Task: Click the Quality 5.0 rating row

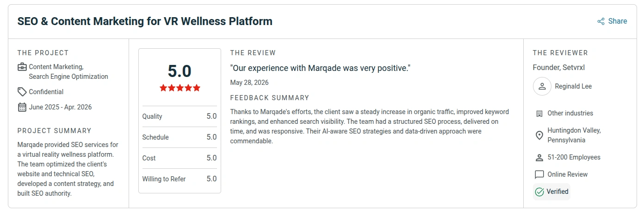Action: tap(180, 116)
